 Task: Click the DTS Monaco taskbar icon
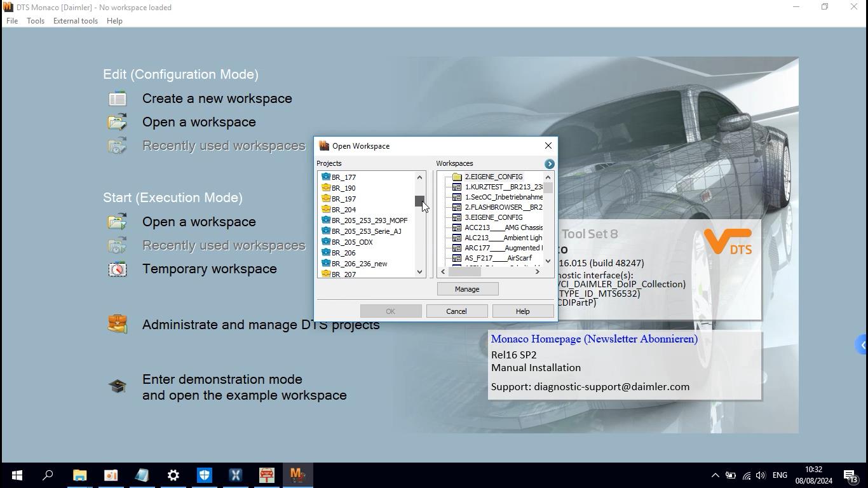297,475
